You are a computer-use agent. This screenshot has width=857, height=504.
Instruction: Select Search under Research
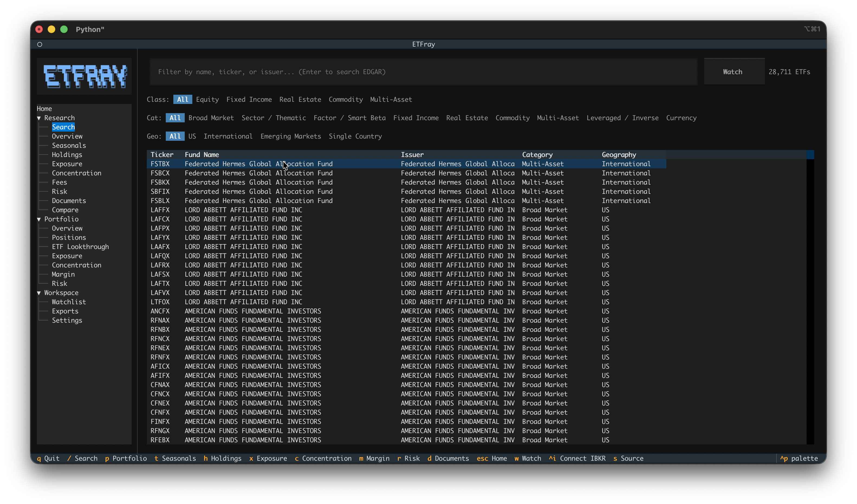63,127
